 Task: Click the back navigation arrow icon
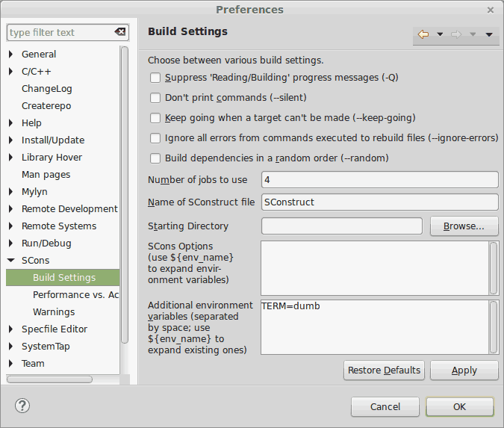[423, 34]
